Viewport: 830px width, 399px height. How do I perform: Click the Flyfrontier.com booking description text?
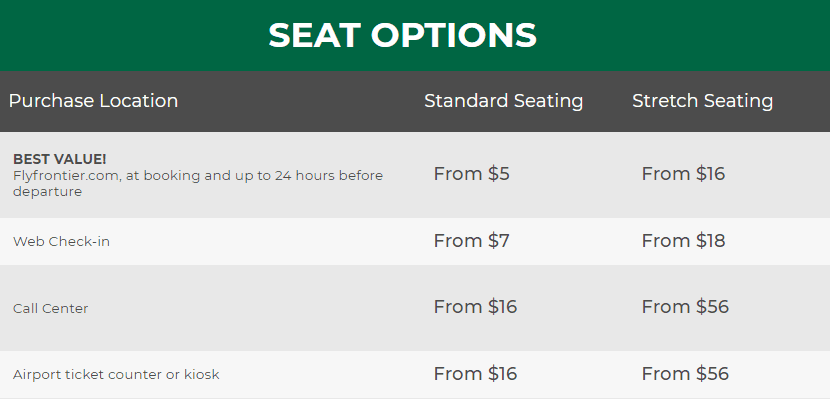[x=198, y=183]
